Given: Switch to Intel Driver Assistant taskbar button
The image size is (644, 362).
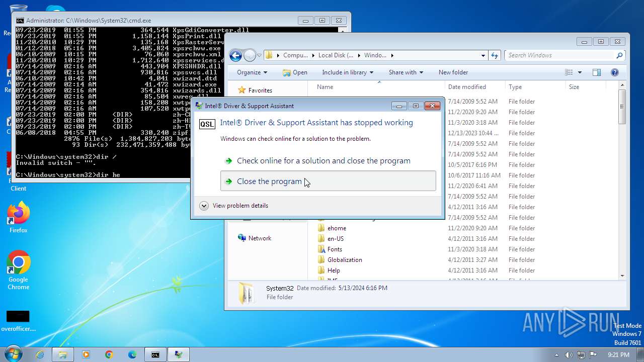Looking at the screenshot, I should [x=179, y=354].
